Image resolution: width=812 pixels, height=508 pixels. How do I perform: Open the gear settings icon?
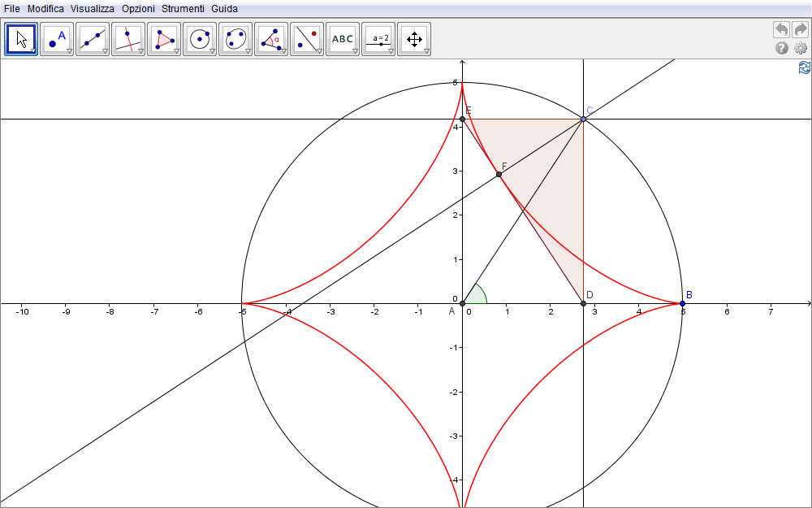[801, 48]
